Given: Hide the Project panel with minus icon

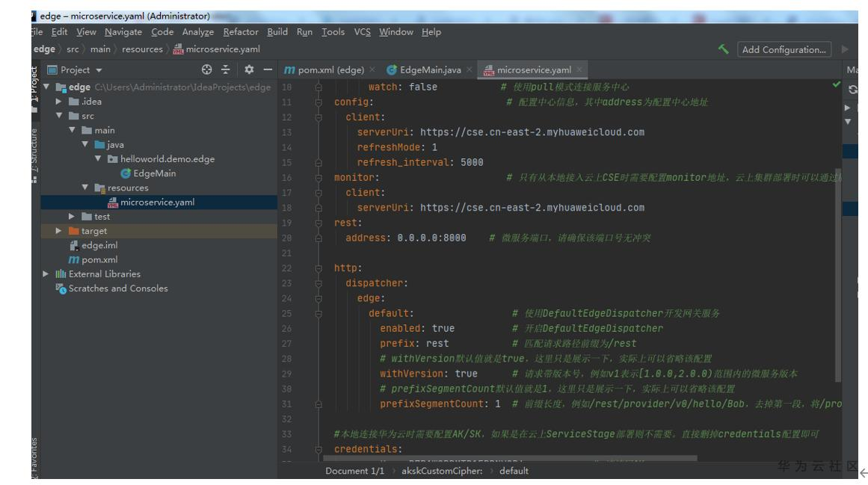Looking at the screenshot, I should [266, 69].
